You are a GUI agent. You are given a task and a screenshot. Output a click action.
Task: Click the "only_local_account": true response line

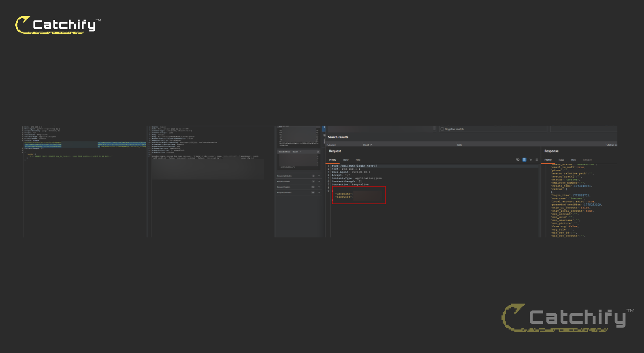[x=572, y=211]
